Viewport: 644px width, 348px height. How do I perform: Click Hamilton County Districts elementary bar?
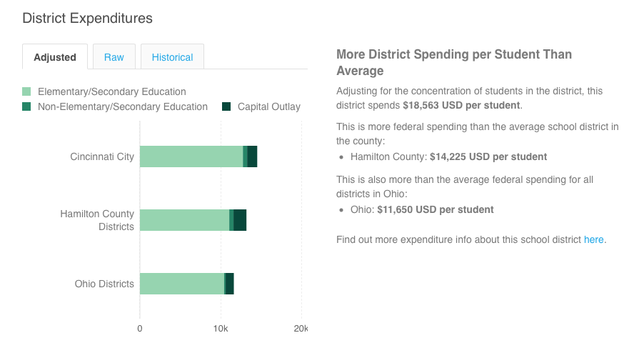click(184, 220)
